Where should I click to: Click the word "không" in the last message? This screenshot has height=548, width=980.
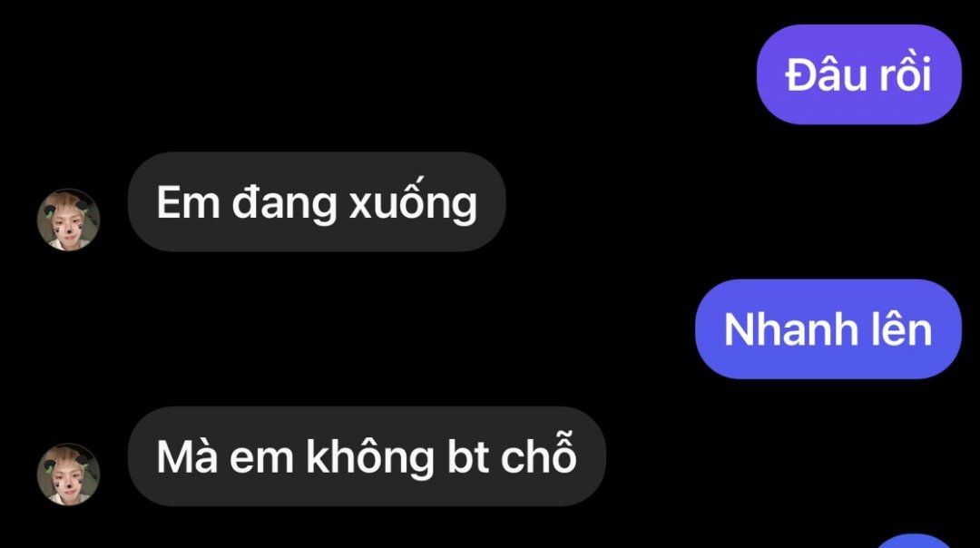[369, 456]
